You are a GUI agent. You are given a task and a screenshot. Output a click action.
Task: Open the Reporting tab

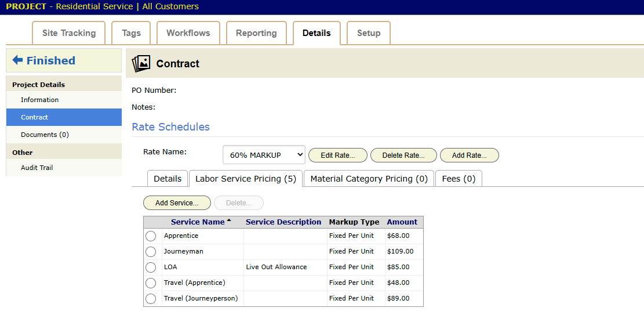click(x=256, y=33)
